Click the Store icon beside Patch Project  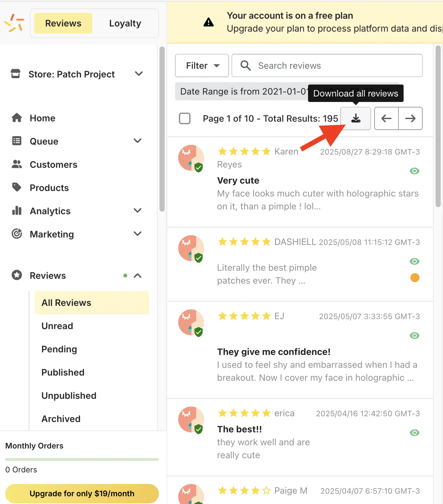pos(15,74)
